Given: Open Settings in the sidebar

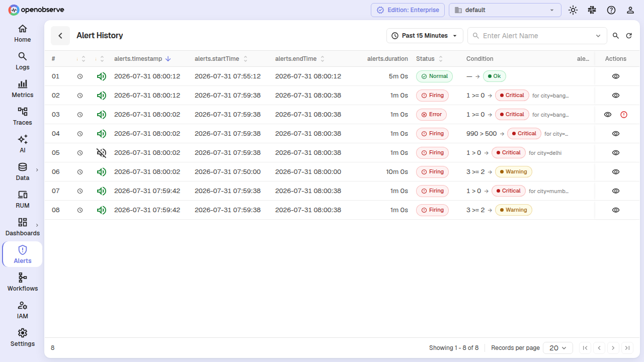Looking at the screenshot, I should tap(23, 338).
